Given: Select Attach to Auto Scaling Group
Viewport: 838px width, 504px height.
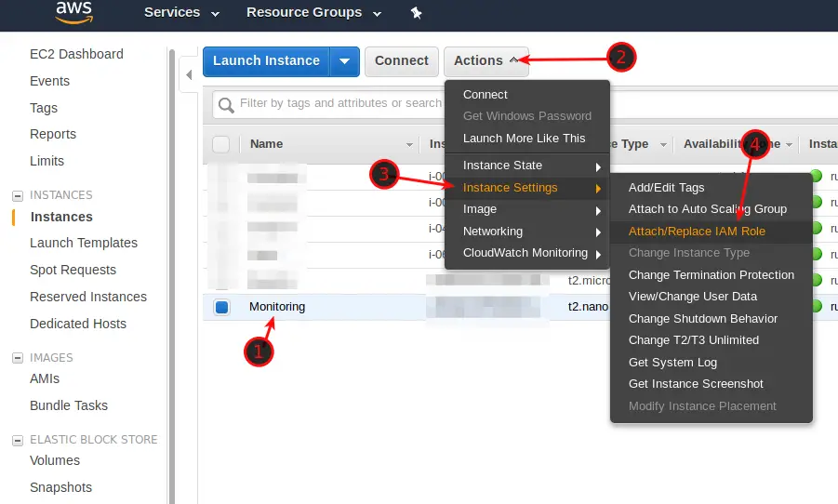Looking at the screenshot, I should tap(711, 209).
